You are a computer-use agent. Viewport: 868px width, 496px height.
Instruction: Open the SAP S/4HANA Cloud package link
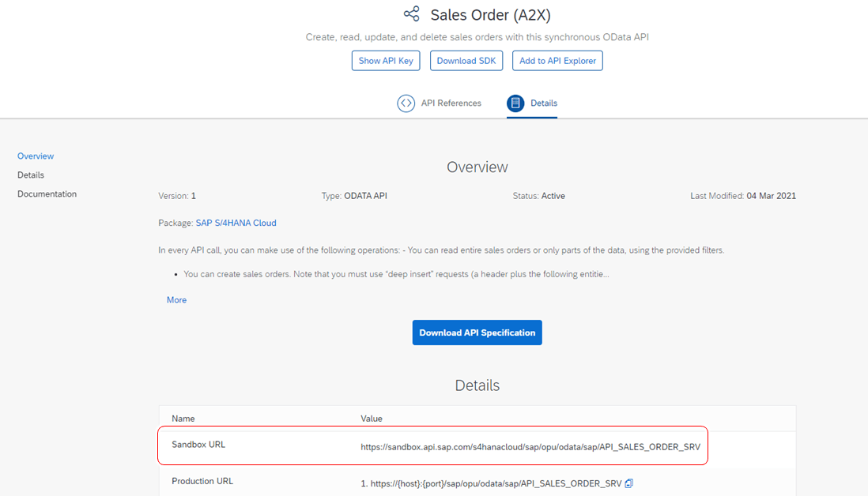click(236, 224)
